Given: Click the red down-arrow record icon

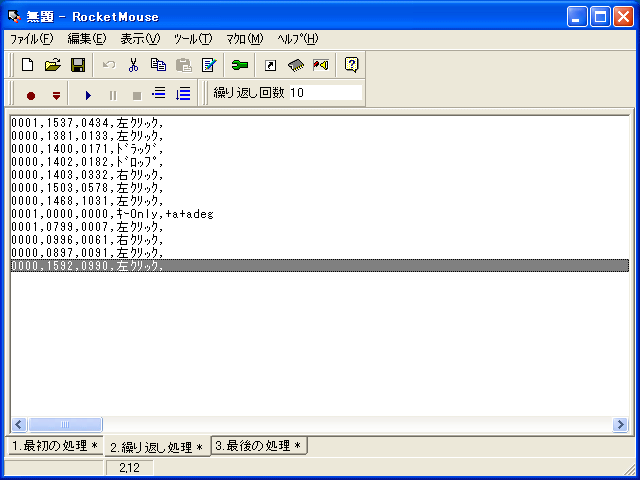Looking at the screenshot, I should pyautogui.click(x=56, y=96).
